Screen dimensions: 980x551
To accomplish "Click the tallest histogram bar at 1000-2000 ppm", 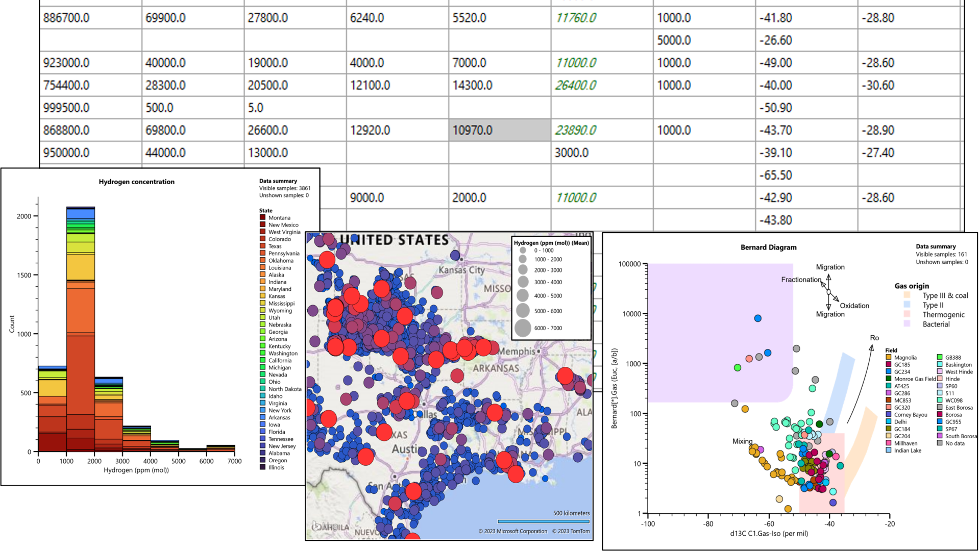I will [x=81, y=329].
